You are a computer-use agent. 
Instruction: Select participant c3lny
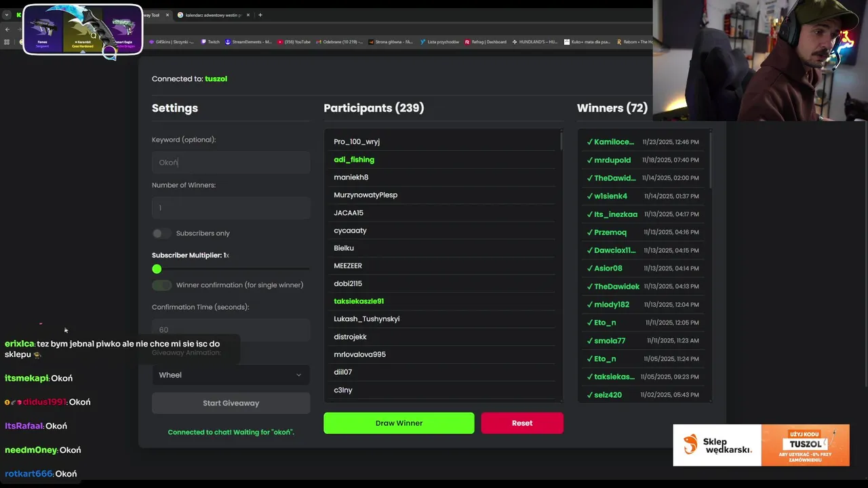click(x=342, y=390)
